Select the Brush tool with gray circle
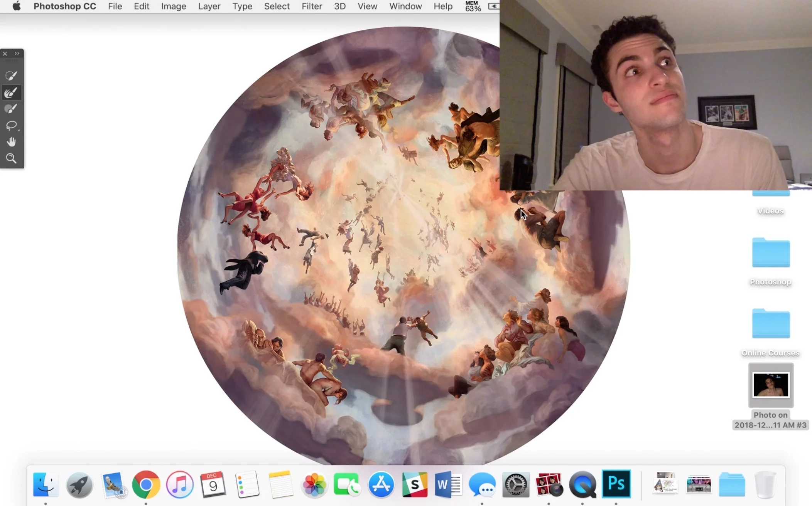The image size is (812, 506). [11, 109]
